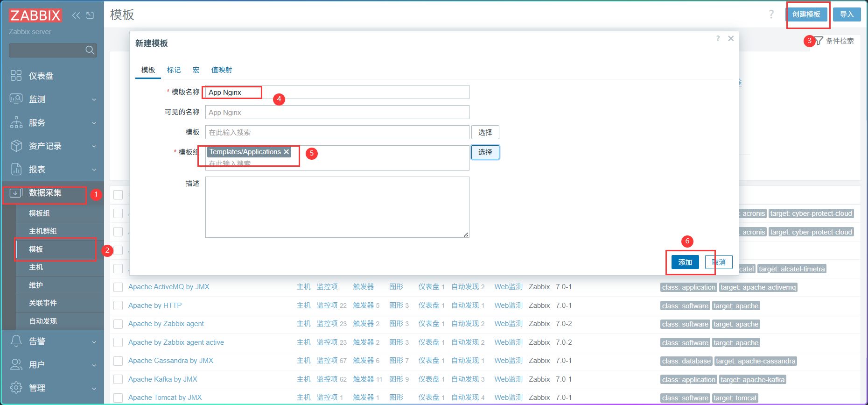Click the 告警 bell icon
Viewport: 868px width, 405px height.
(x=16, y=341)
